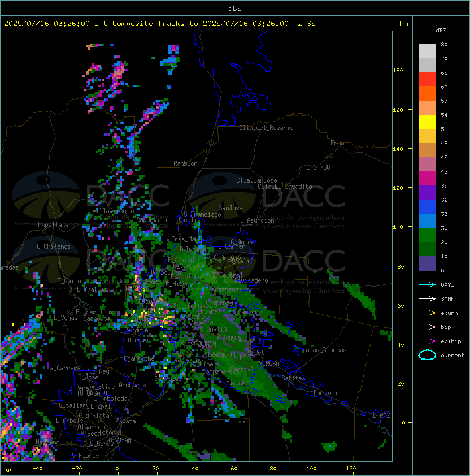Click the 'TUNUYAN' map label
This screenshot has width=470, height=476.
[120, 440]
